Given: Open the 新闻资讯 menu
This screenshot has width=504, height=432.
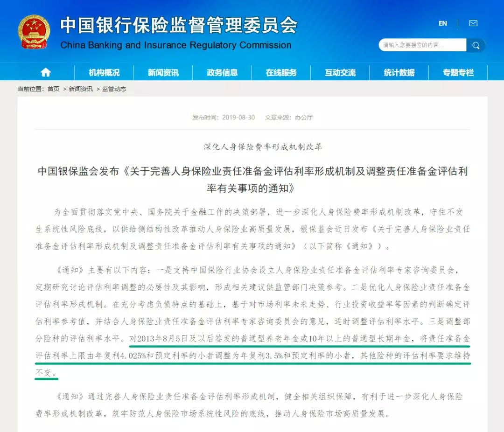Looking at the screenshot, I should (163, 73).
